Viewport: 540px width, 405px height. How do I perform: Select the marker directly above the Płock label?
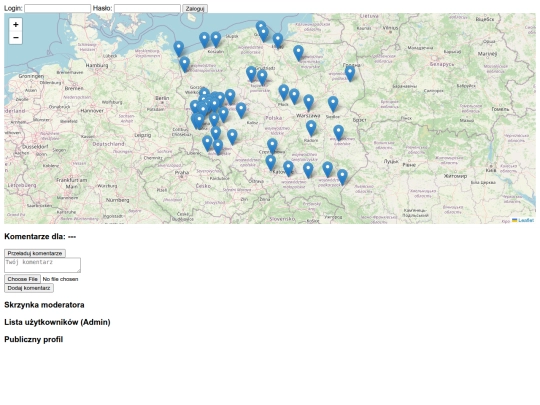(283, 93)
